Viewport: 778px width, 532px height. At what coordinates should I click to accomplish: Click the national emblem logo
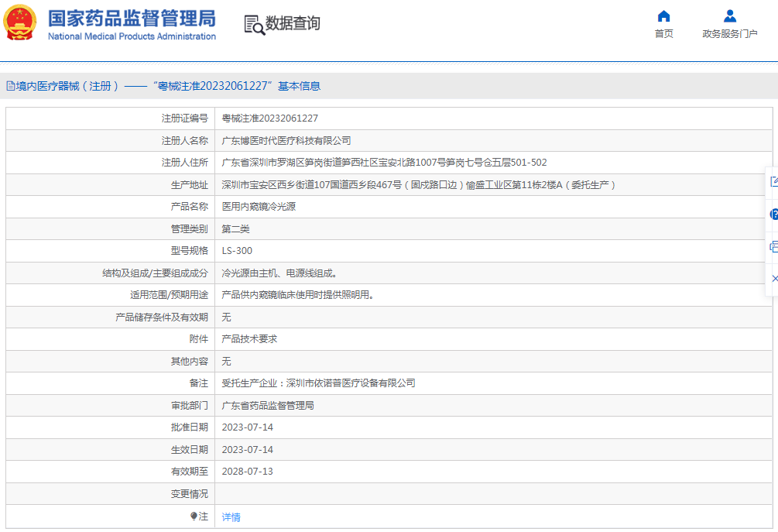[x=20, y=22]
